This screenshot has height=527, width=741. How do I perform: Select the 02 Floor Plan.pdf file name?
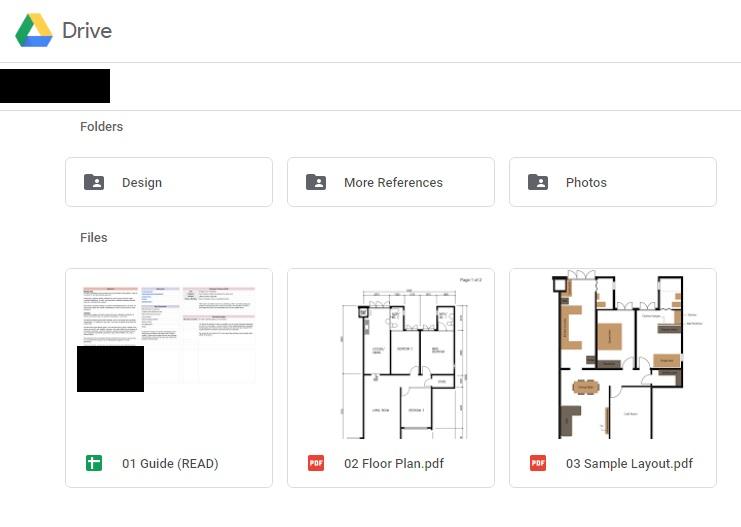394,464
